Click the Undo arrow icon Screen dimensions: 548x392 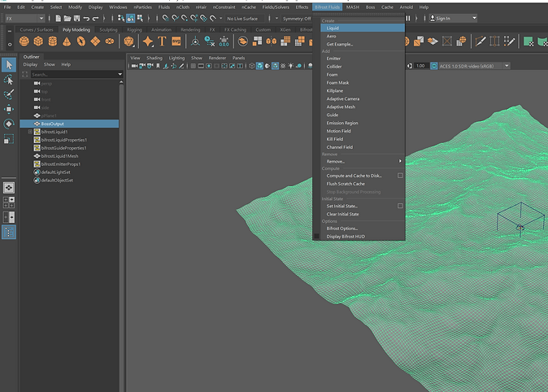(86, 18)
